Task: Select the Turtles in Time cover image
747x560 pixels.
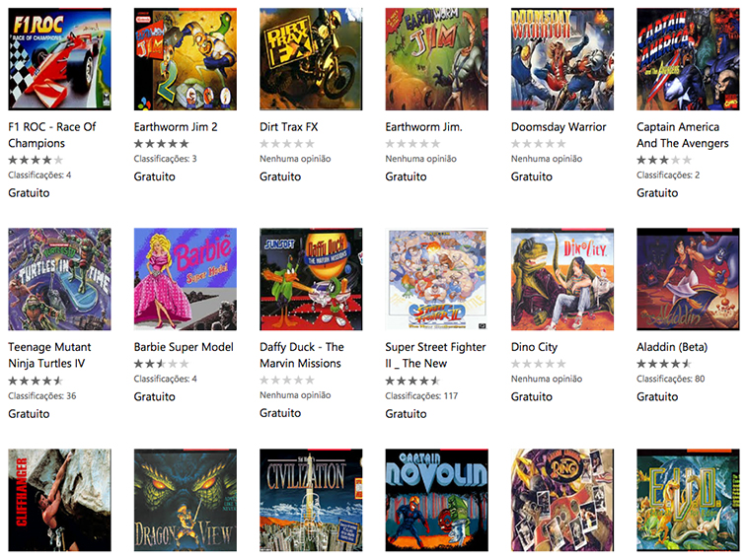Action: click(59, 279)
